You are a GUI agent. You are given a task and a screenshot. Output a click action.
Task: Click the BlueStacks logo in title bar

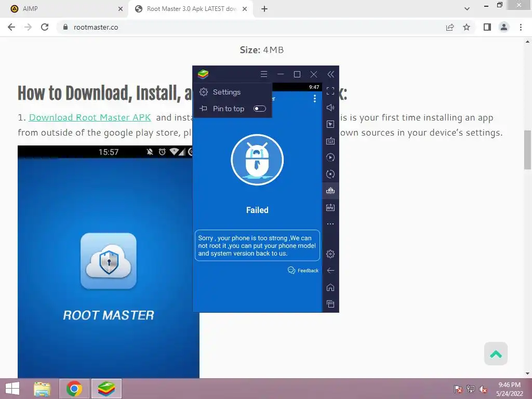203,74
